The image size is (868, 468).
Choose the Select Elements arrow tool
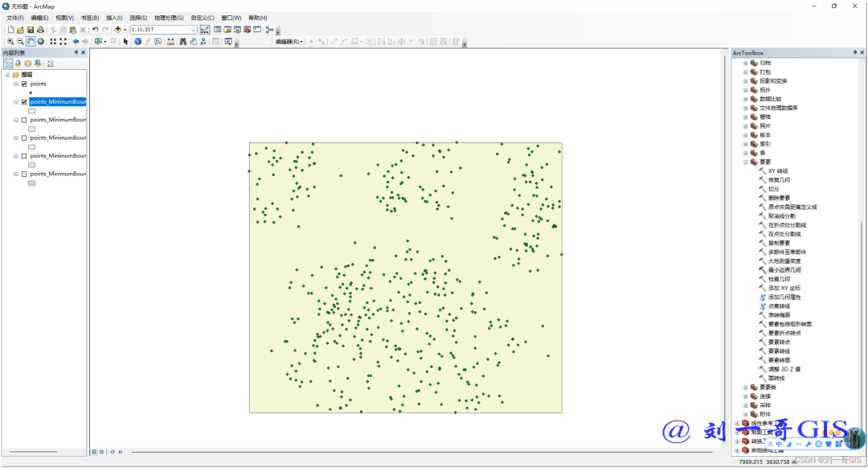125,42
